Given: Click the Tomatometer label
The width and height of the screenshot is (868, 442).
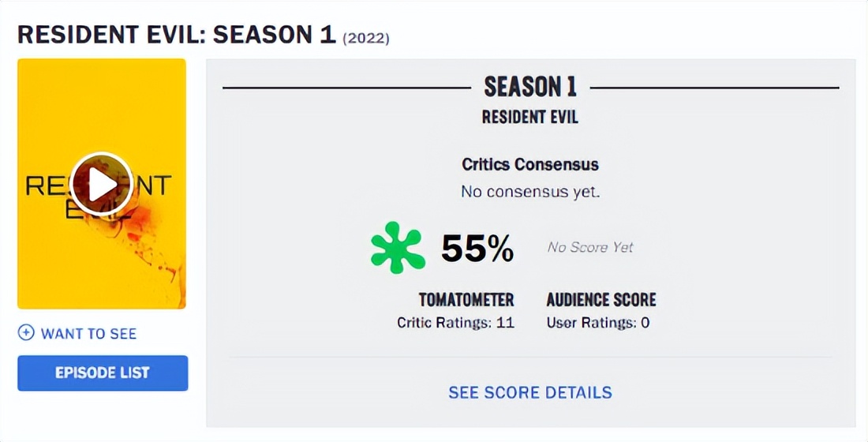Looking at the screenshot, I should point(466,300).
